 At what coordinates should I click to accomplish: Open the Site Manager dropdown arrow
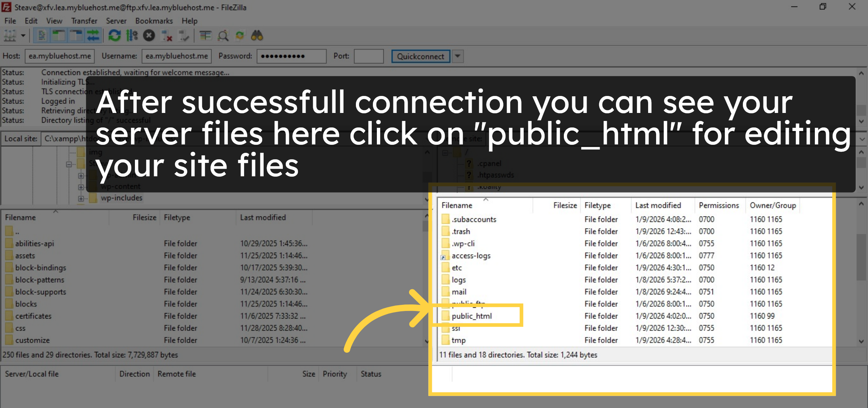(23, 35)
